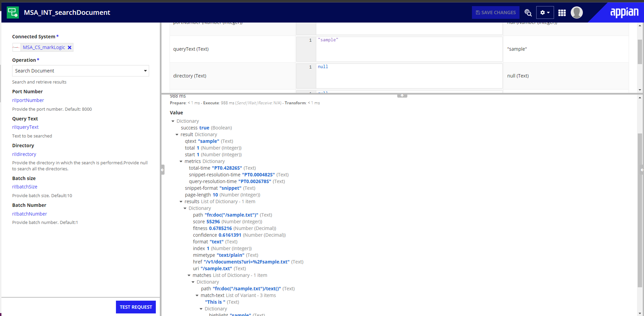644x316 pixels.
Task: Select the total-time "PT0.42826S" value
Action: [x=227, y=168]
